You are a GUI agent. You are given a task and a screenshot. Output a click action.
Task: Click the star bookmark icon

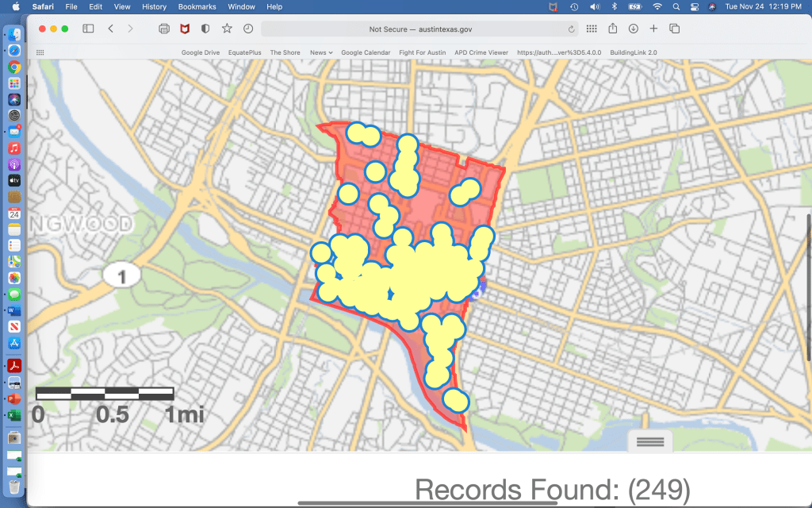coord(227,29)
